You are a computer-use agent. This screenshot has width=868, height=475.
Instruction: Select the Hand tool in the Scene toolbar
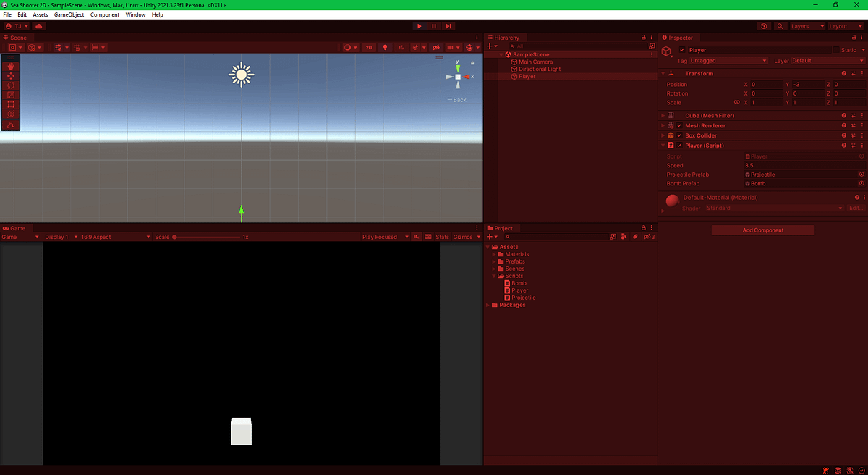11,65
